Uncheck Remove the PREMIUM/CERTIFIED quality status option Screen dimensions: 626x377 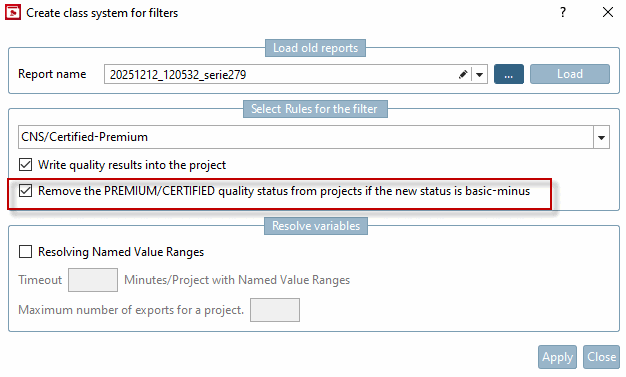pyautogui.click(x=26, y=191)
